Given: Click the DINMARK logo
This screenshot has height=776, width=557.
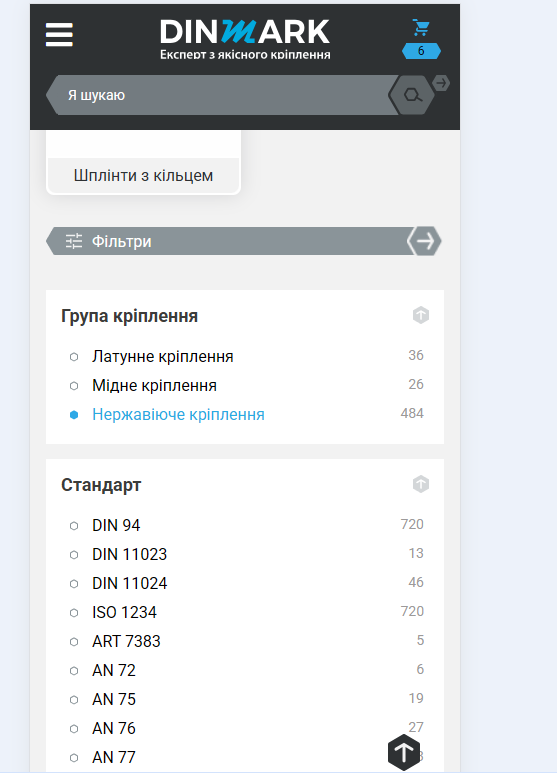Looking at the screenshot, I should pyautogui.click(x=245, y=33).
